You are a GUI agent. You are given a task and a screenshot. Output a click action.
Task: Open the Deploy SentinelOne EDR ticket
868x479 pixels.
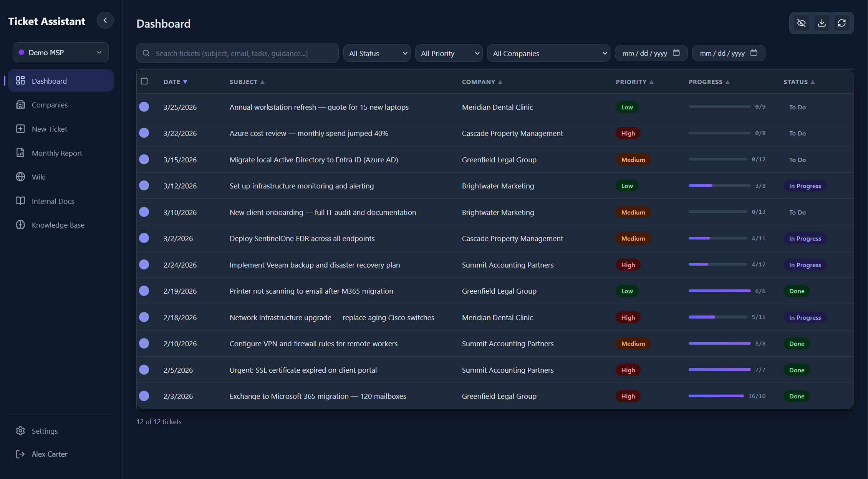pos(302,238)
